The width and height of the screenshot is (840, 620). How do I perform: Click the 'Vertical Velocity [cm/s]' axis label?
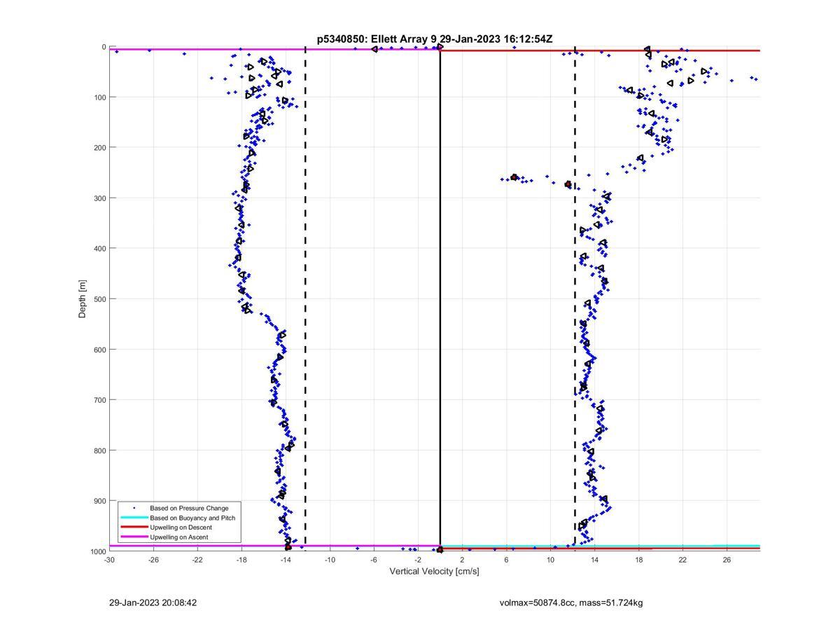434,572
